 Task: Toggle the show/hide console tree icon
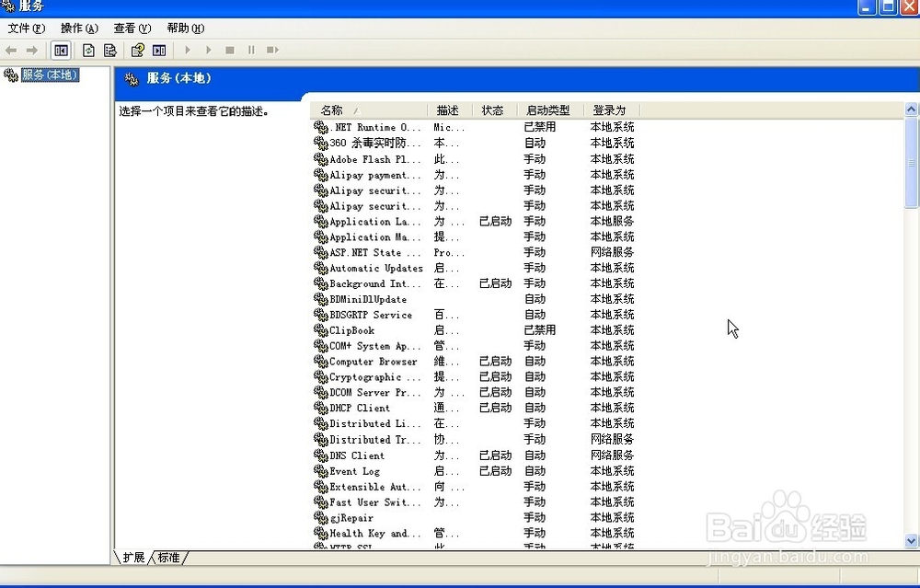(x=61, y=51)
